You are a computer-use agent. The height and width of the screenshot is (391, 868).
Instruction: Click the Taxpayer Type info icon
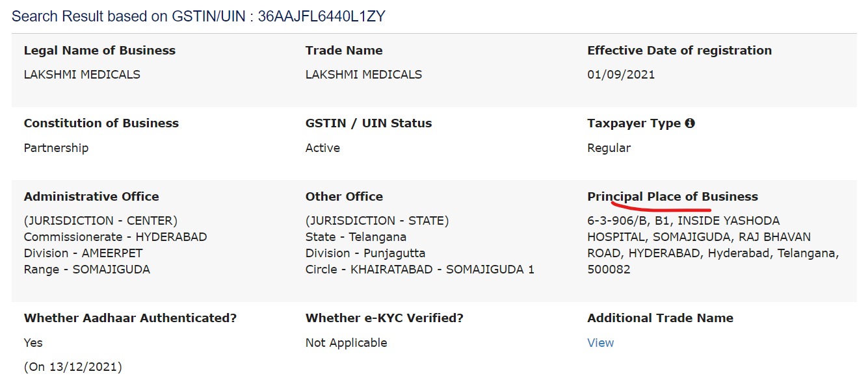(690, 123)
